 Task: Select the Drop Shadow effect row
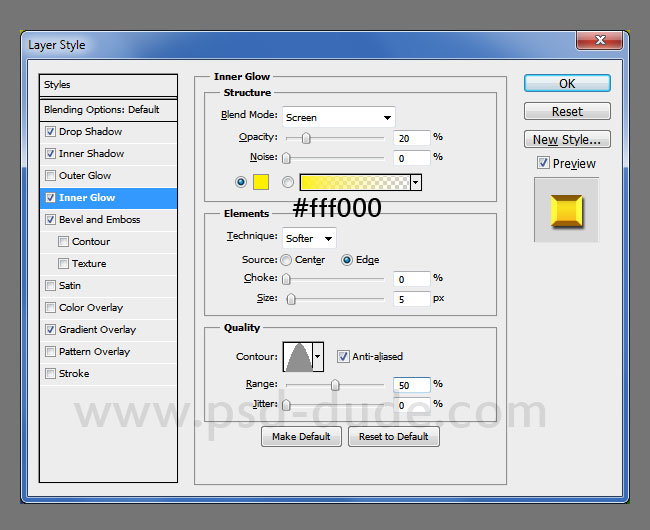point(108,132)
